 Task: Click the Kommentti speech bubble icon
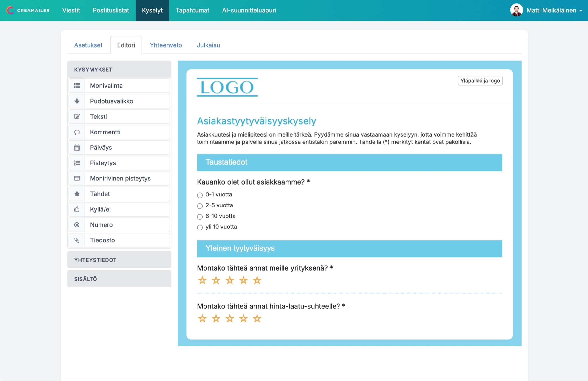pos(77,132)
